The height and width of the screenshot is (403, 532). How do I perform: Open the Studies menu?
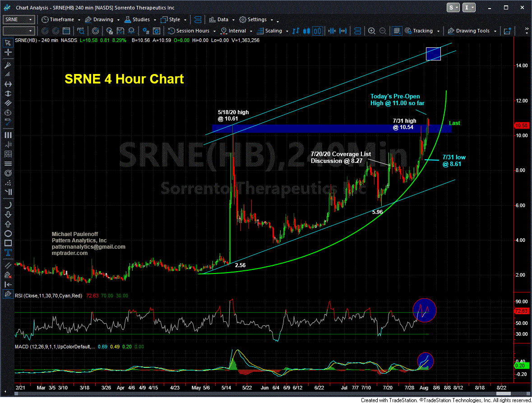click(x=140, y=20)
